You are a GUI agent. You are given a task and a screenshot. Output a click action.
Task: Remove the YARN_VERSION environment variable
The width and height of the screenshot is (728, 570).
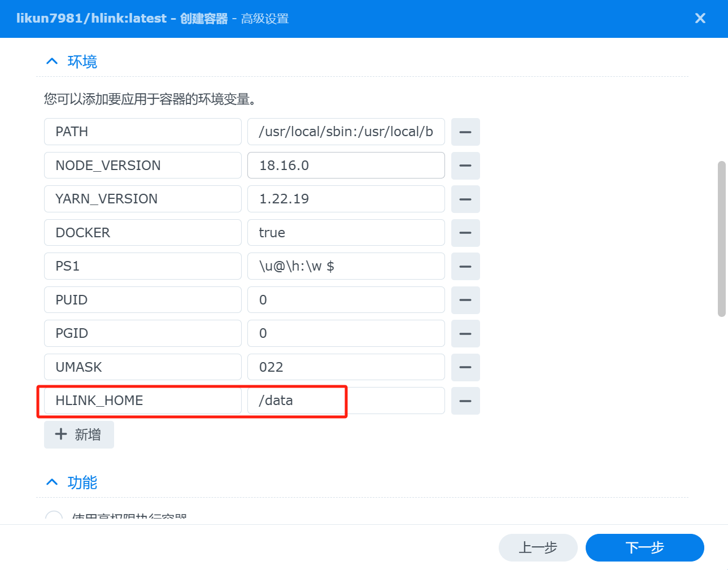[x=465, y=199]
